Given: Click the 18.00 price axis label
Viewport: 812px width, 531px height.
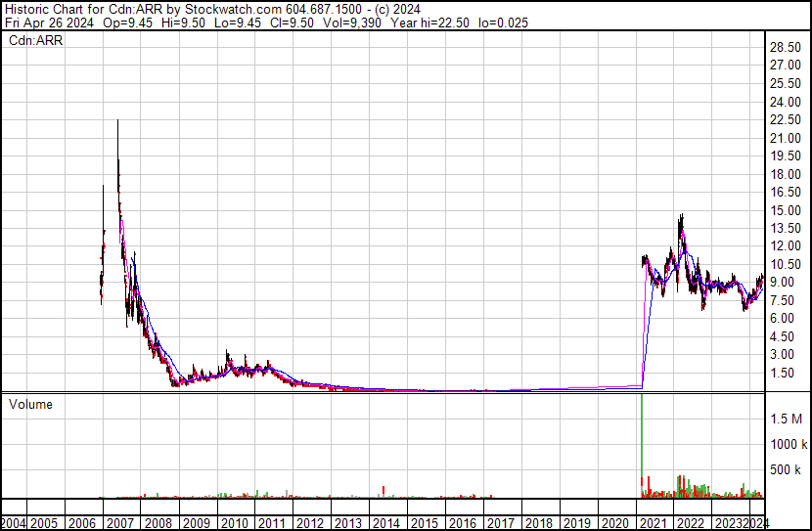Looking at the screenshot, I should pyautogui.click(x=786, y=174).
